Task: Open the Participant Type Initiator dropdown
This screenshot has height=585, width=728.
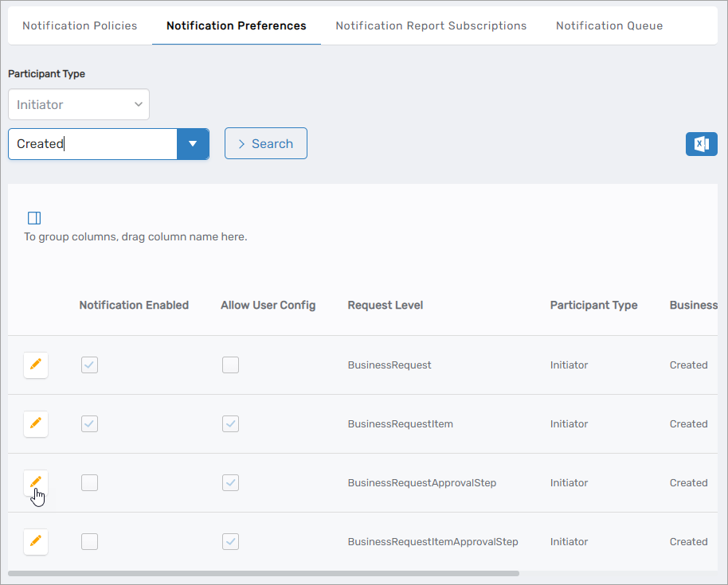Action: coord(79,104)
